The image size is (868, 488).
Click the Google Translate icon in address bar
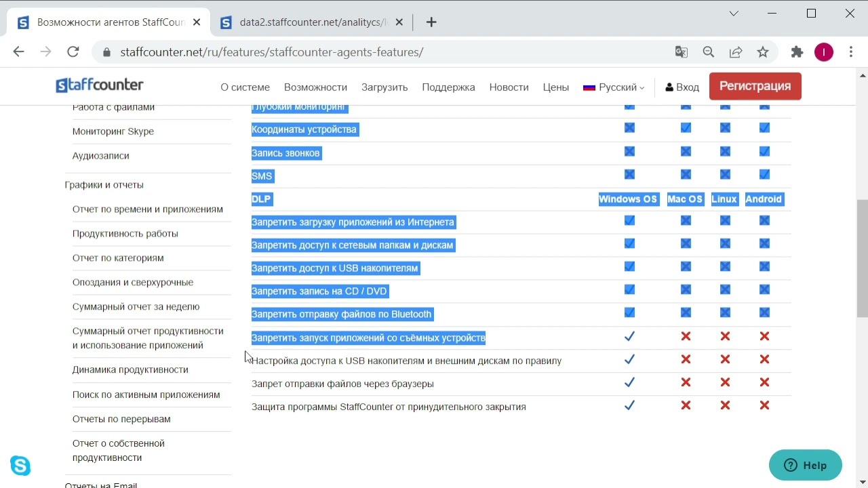coord(682,52)
